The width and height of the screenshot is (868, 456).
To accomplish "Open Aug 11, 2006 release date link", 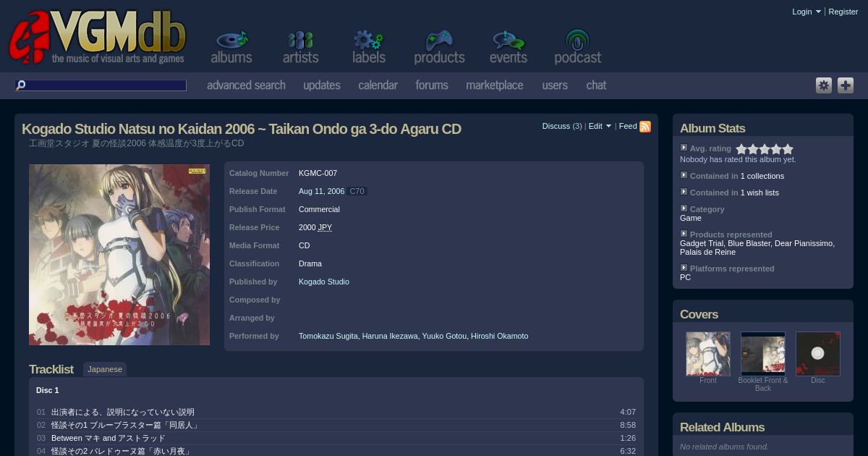I will 321,191.
